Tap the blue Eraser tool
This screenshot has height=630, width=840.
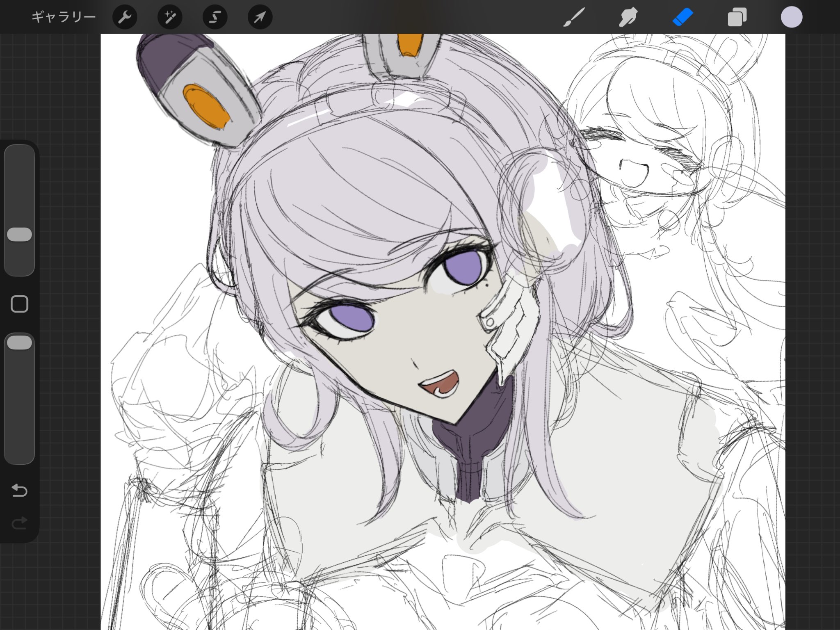(x=682, y=17)
